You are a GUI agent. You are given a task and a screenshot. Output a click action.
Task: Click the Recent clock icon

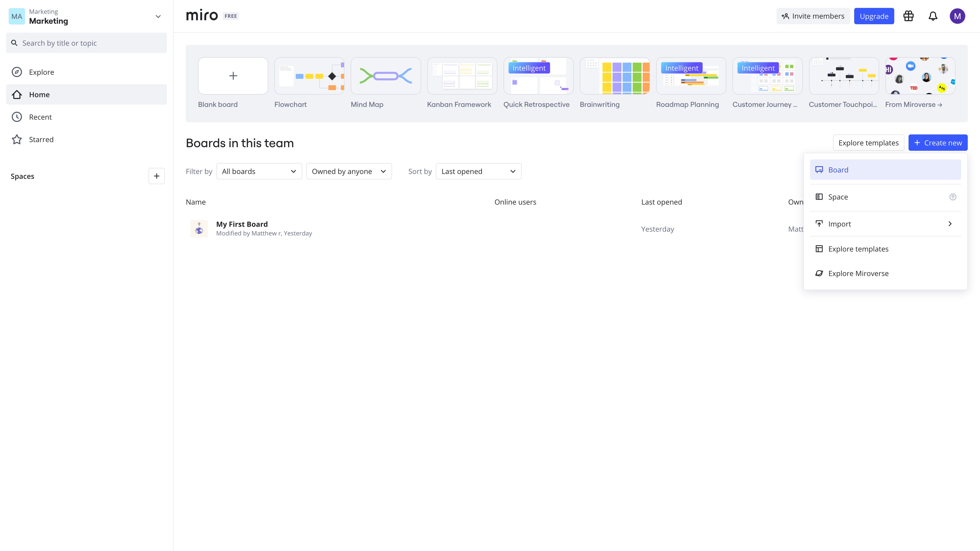17,117
